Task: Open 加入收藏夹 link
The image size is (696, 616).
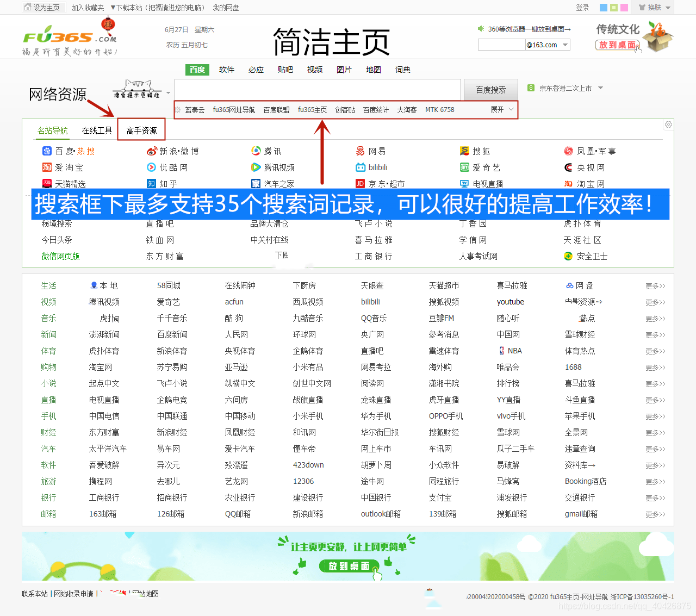Action: [x=88, y=8]
